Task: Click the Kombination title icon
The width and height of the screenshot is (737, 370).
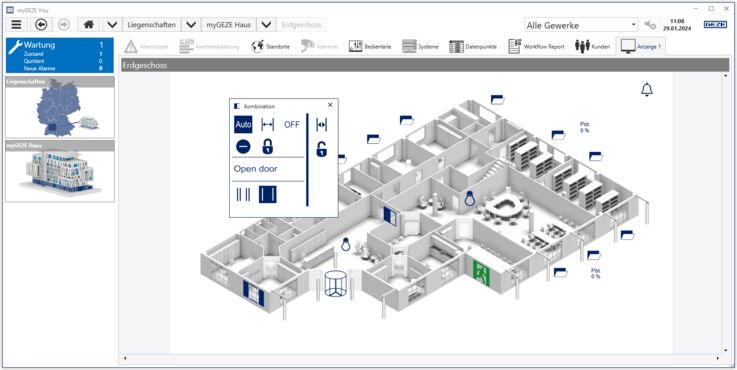Action: (x=237, y=106)
